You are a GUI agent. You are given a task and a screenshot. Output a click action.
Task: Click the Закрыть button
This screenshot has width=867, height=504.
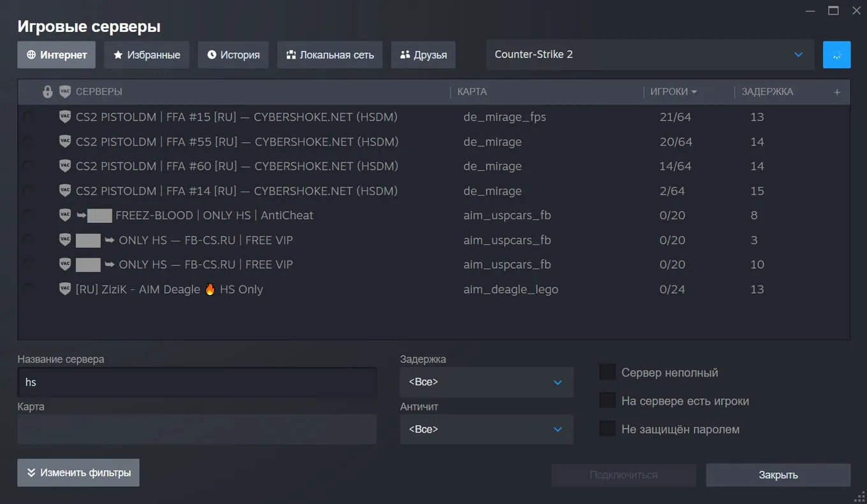[x=778, y=475]
